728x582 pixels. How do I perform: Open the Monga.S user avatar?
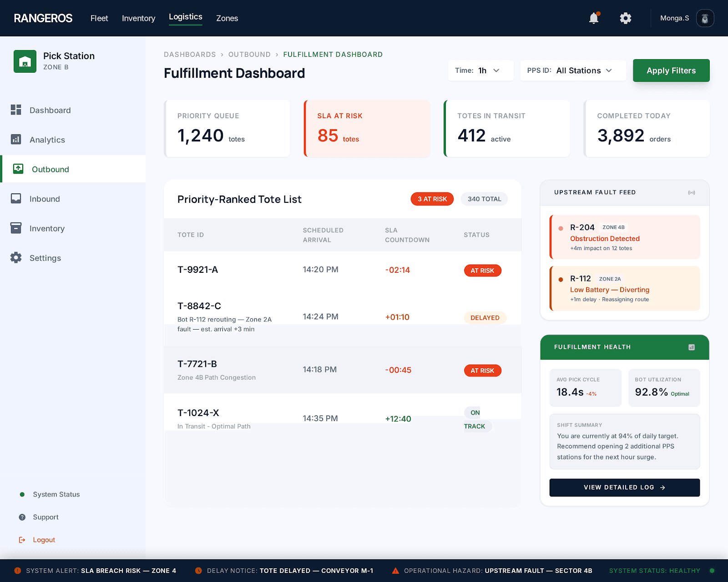[x=705, y=18]
